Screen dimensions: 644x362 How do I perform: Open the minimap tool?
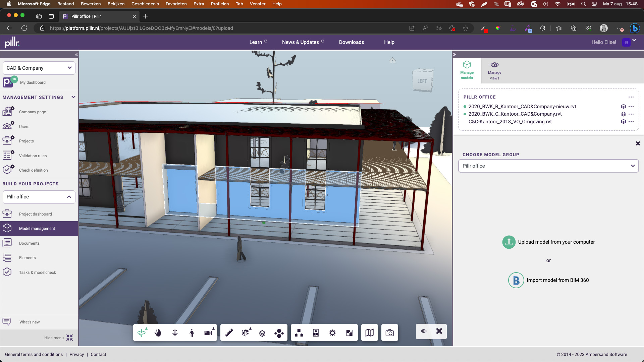click(x=370, y=333)
